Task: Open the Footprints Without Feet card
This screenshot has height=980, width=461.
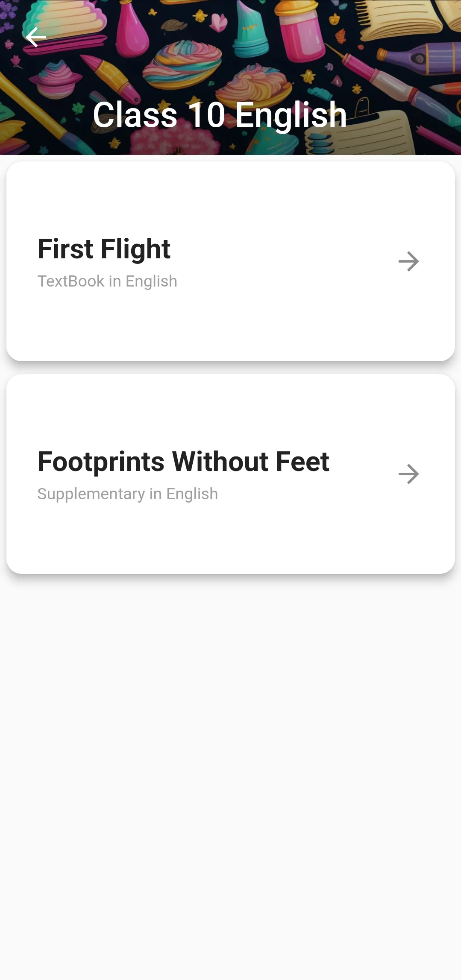Action: coord(231,474)
